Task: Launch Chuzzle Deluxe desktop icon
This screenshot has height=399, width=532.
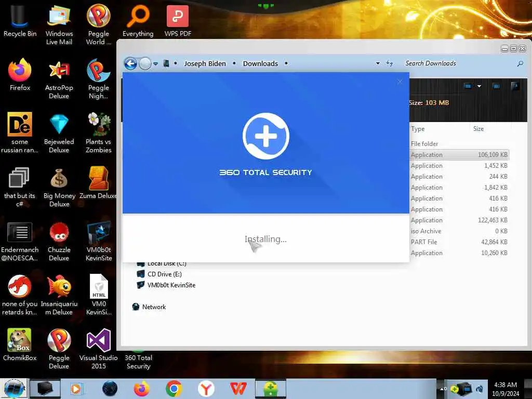Action: coord(59,241)
